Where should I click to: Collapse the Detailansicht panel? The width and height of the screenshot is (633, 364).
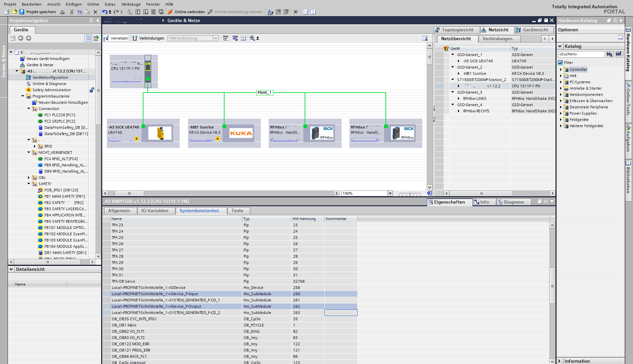coord(11,269)
